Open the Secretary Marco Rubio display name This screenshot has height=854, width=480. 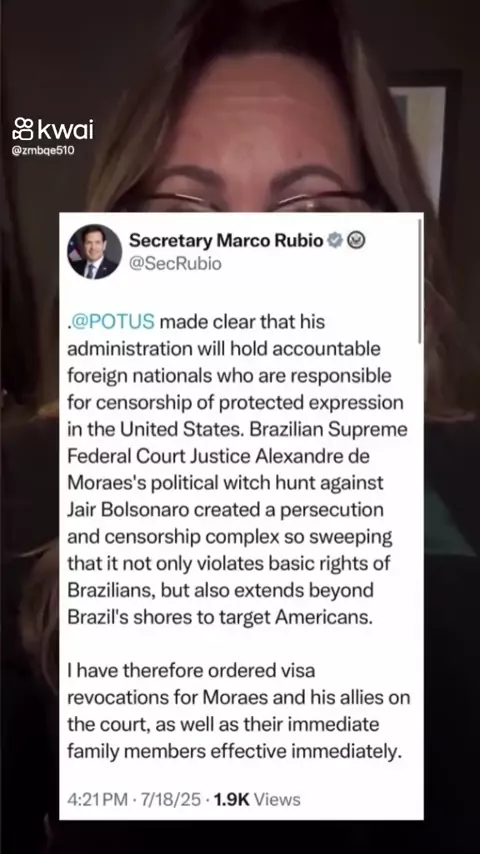[x=226, y=240]
